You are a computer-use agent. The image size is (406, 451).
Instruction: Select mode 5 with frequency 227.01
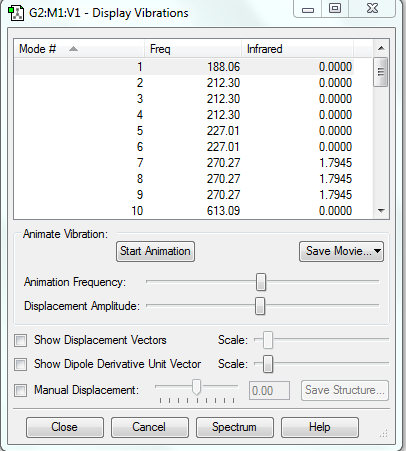184,131
